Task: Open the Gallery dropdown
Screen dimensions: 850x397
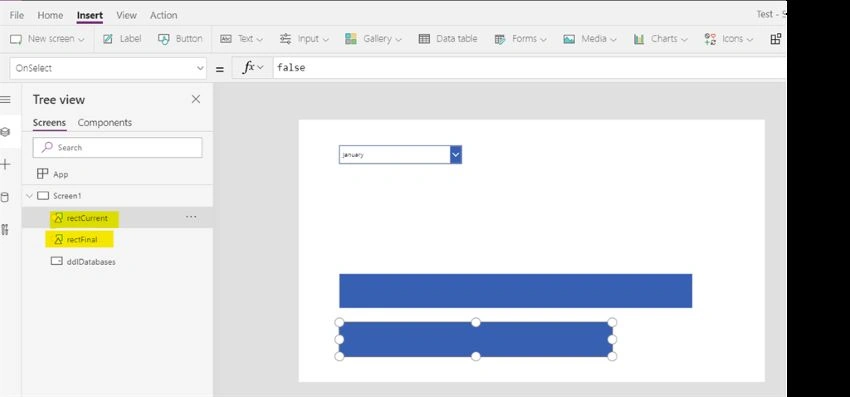Action: tap(373, 39)
